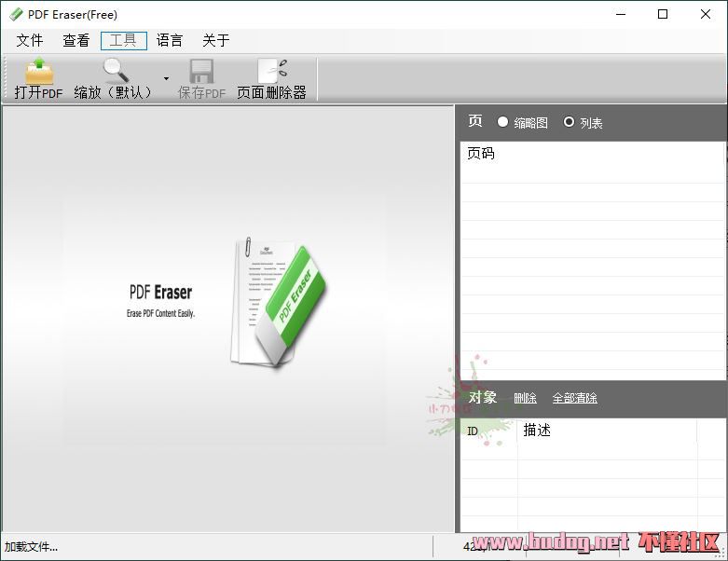The width and height of the screenshot is (728, 561).
Task: Click the PDF Eraser app icon in title bar
Action: click(x=16, y=14)
